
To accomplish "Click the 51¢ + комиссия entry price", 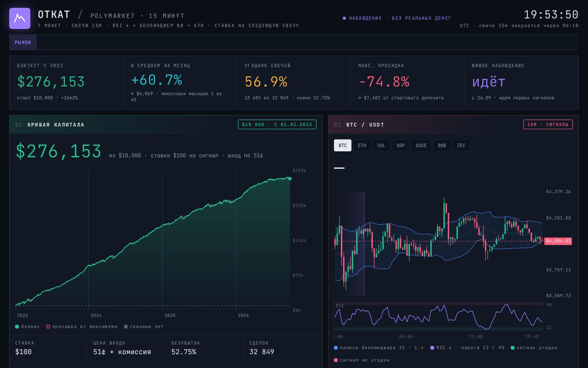I will [122, 352].
